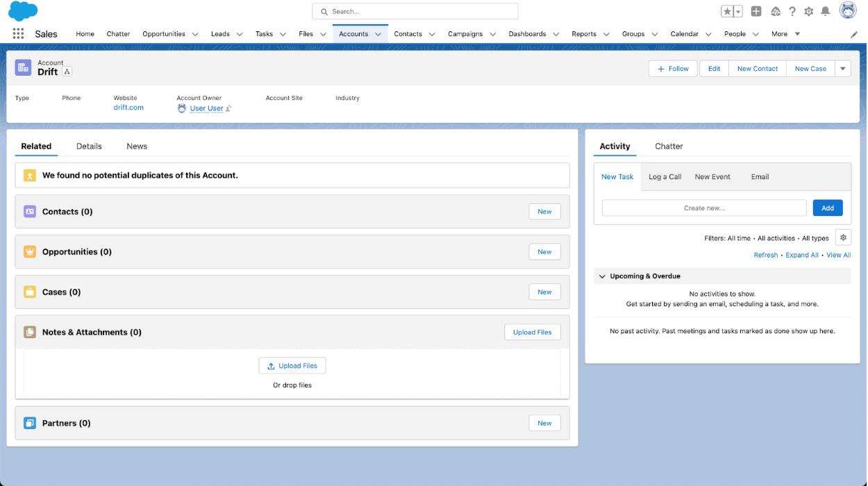Expand the Leads nav dropdown arrow
The height and width of the screenshot is (486, 868).
click(240, 34)
